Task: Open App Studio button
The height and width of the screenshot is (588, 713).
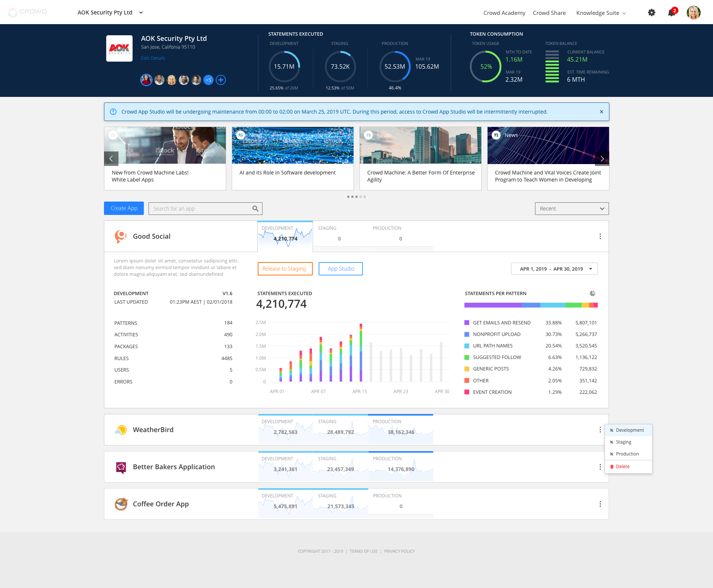Action: coord(341,269)
